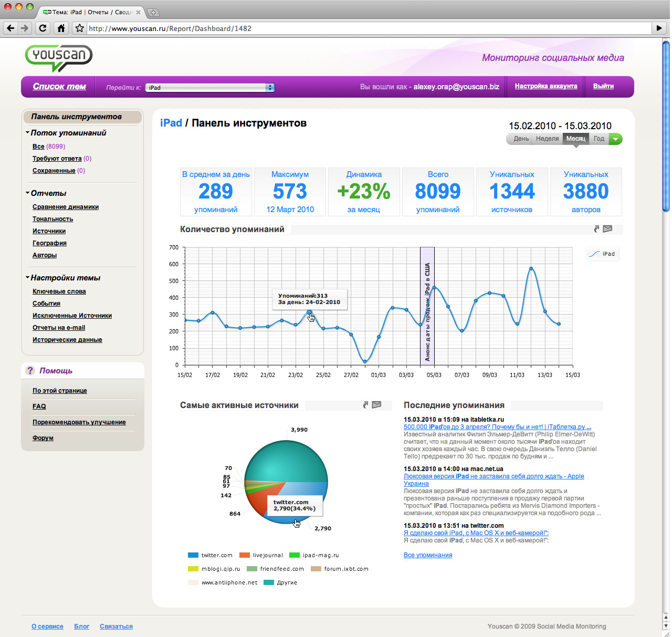Open the itabletka.ru article about 500.000 iPad
The height and width of the screenshot is (637, 672).
click(x=497, y=427)
